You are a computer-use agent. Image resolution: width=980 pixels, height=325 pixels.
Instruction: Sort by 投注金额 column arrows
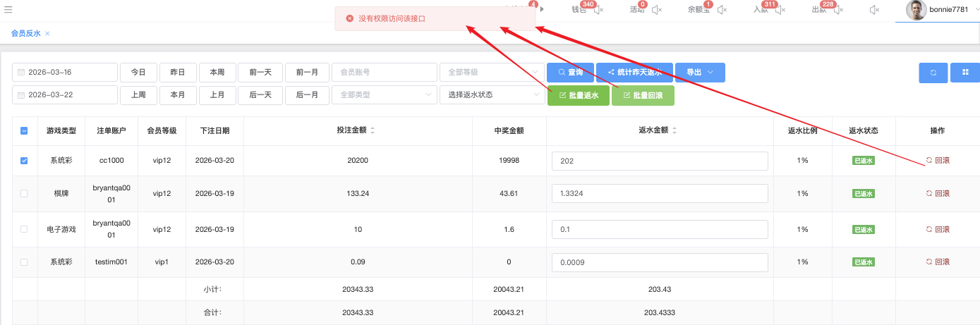pos(373,131)
